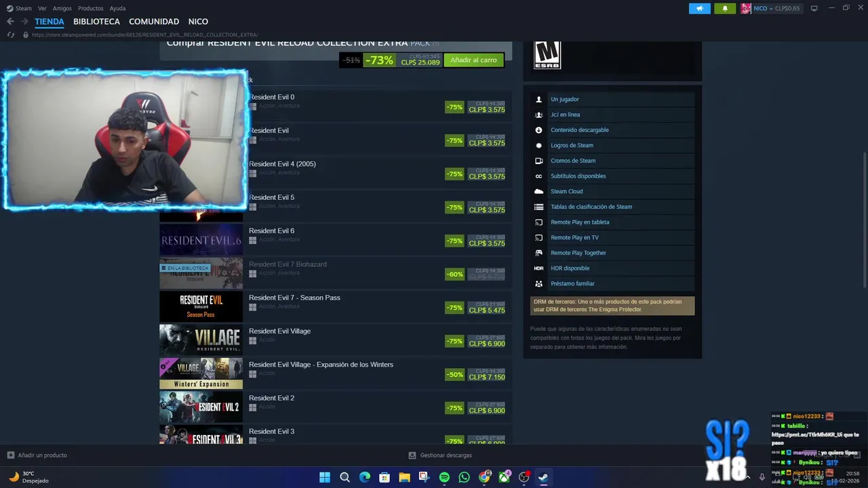Switch to the BIBLIOTECA tab
This screenshot has width=868, height=488.
tap(96, 22)
